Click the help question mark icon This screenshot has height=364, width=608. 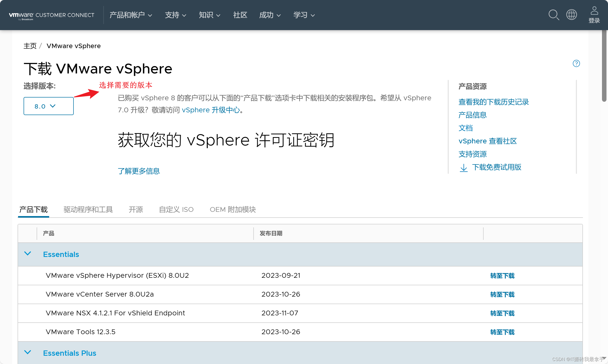tap(576, 64)
